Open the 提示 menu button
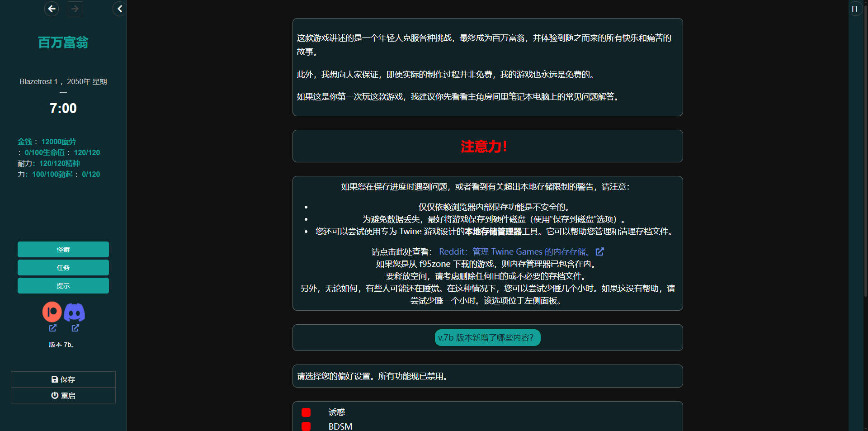This screenshot has height=431, width=868. [x=63, y=286]
